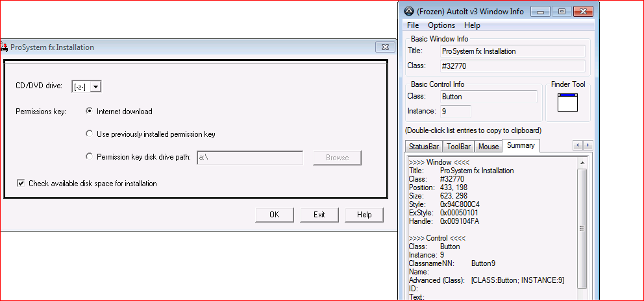Click OK in the ProSystem fx Installation dialog
This screenshot has width=644, height=301.
pos(275,214)
